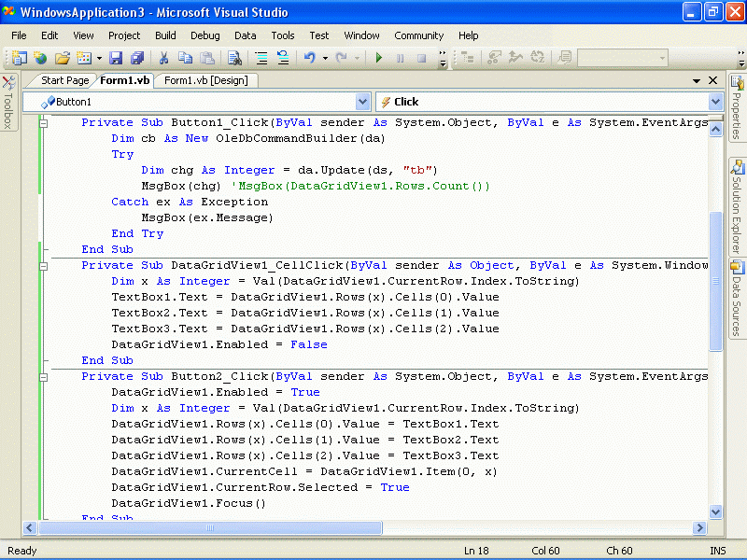
Task: Close the active document with the X
Action: [712, 80]
